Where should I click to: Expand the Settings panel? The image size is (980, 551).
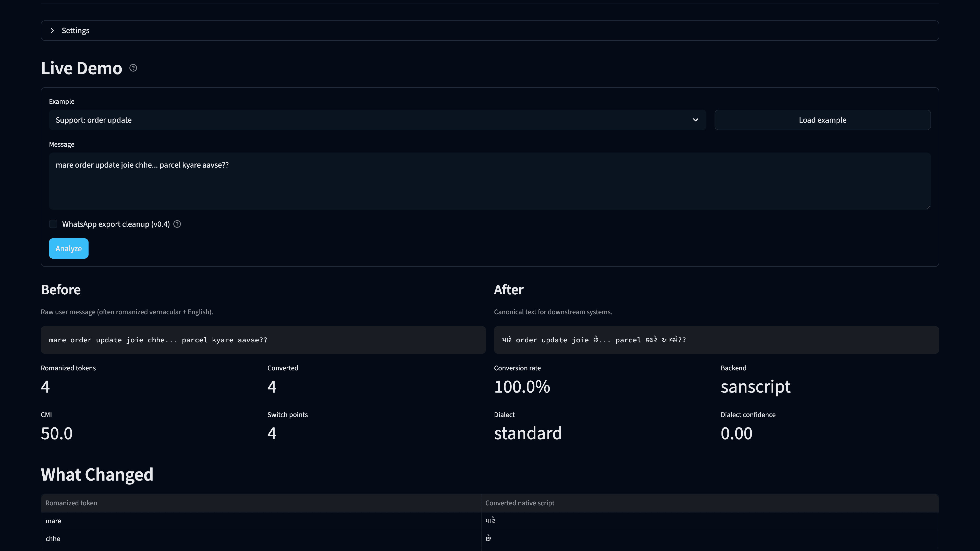pos(75,30)
